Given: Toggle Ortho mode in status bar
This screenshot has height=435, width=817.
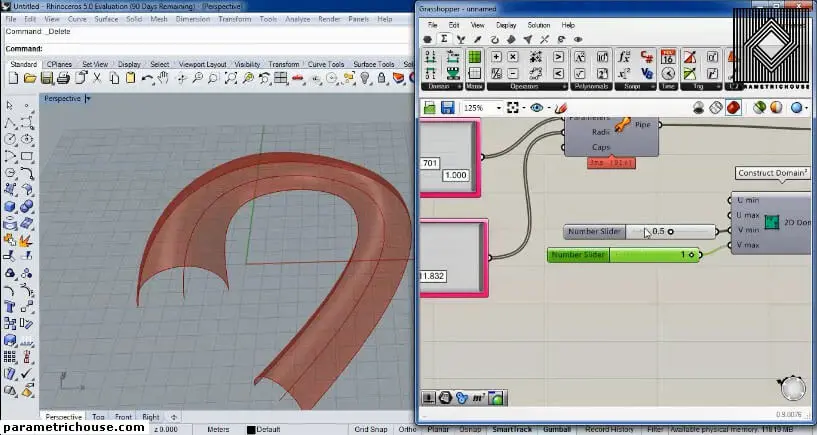Looking at the screenshot, I should click(407, 429).
